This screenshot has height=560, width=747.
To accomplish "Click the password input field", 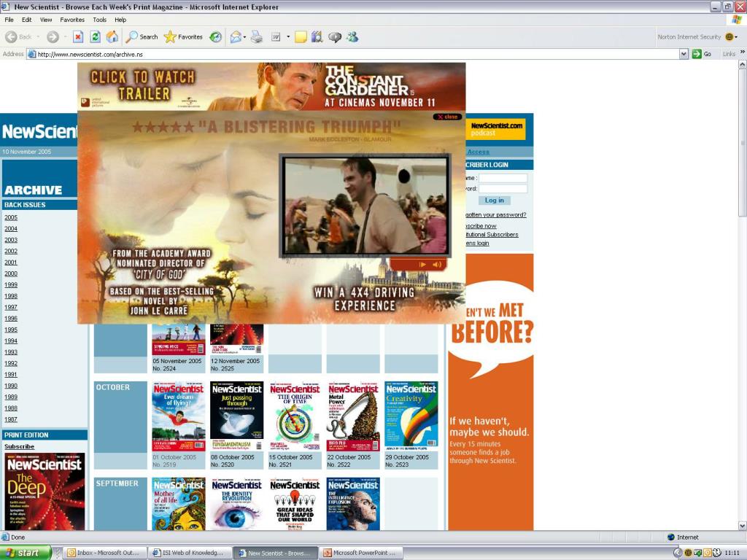I will point(503,189).
